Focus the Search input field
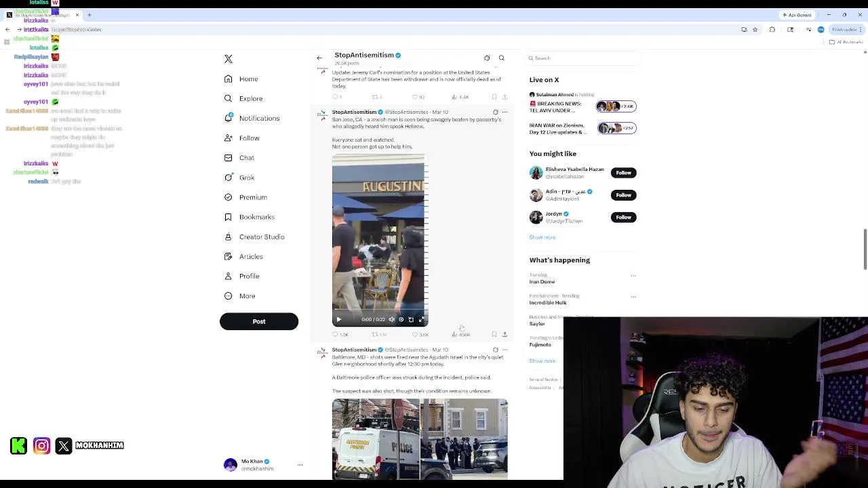This screenshot has width=868, height=488. click(585, 58)
